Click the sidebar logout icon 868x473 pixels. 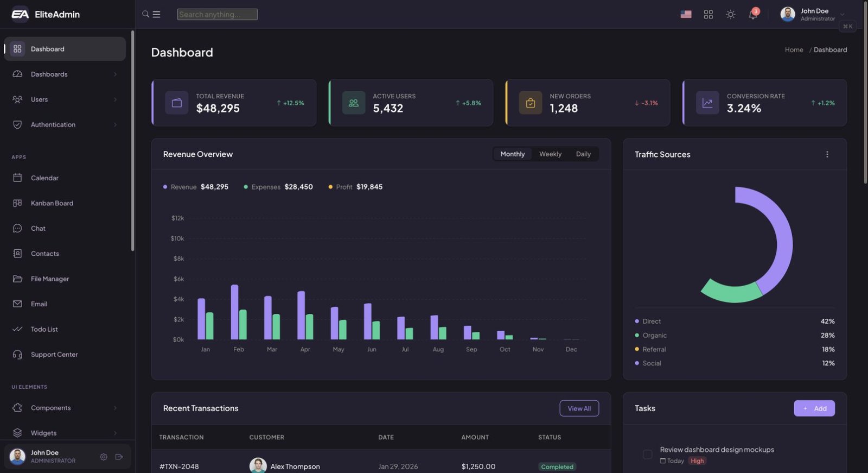point(119,457)
